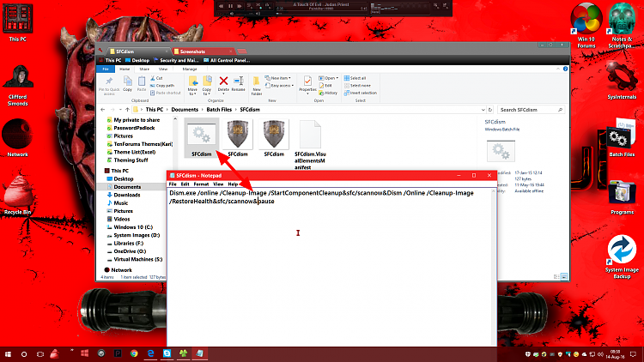The width and height of the screenshot is (644, 362).
Task: Select the SFCdism window tab
Action: point(139,51)
